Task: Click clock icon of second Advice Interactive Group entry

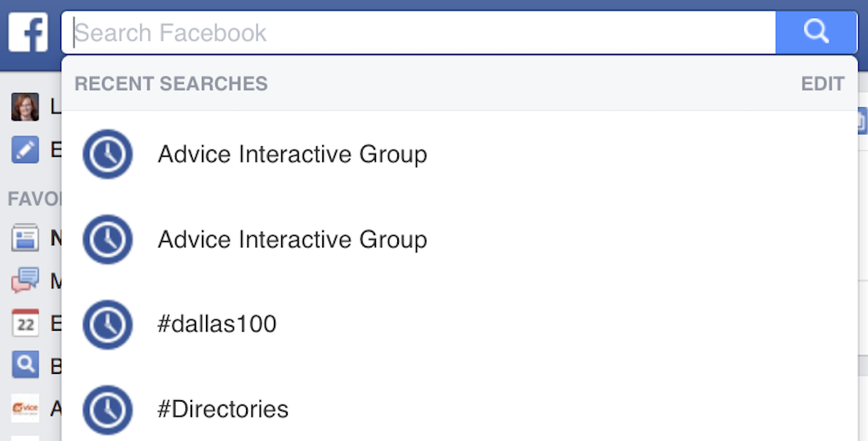Action: click(108, 239)
